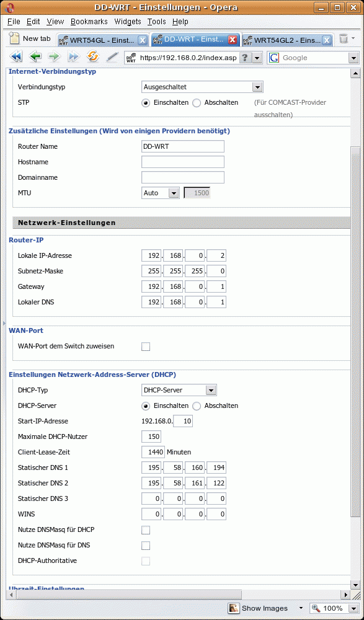The image size is (364, 620).
Task: Click first octet of Statischer DNS 1
Action: pos(151,468)
